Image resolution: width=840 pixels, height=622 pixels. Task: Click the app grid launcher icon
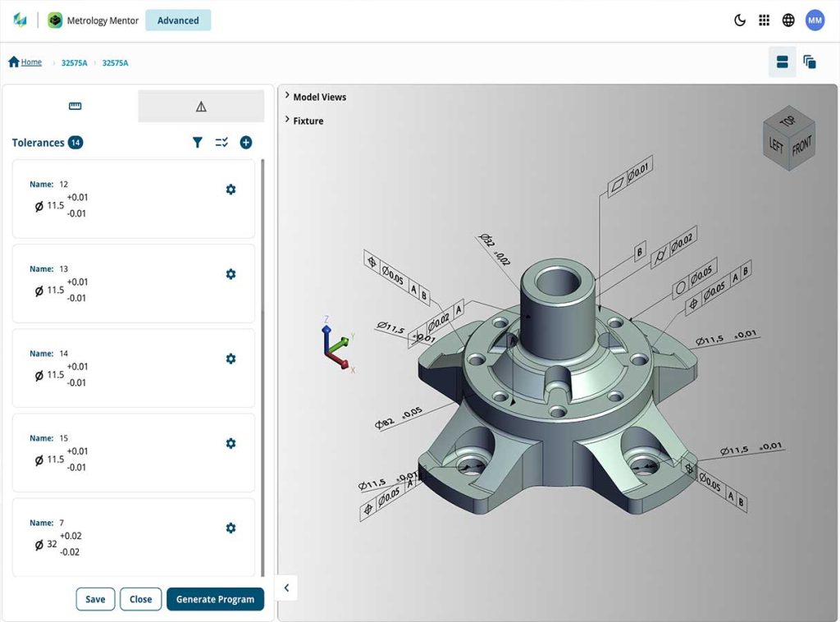[764, 19]
